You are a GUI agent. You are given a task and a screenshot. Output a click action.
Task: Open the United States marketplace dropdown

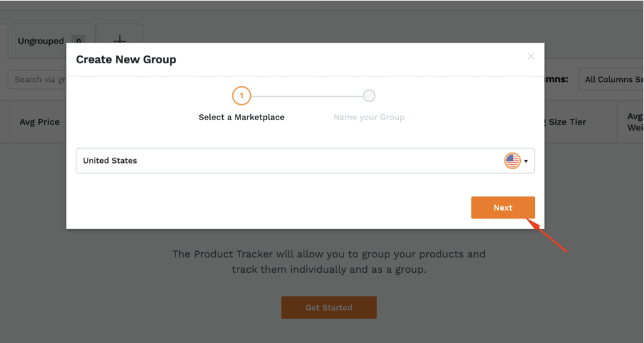pos(305,160)
